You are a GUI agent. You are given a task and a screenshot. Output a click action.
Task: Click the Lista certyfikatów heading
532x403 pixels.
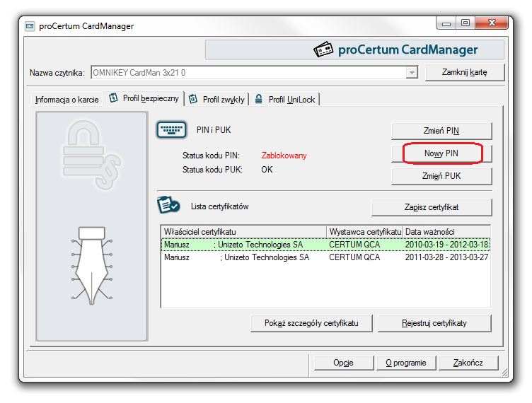220,206
